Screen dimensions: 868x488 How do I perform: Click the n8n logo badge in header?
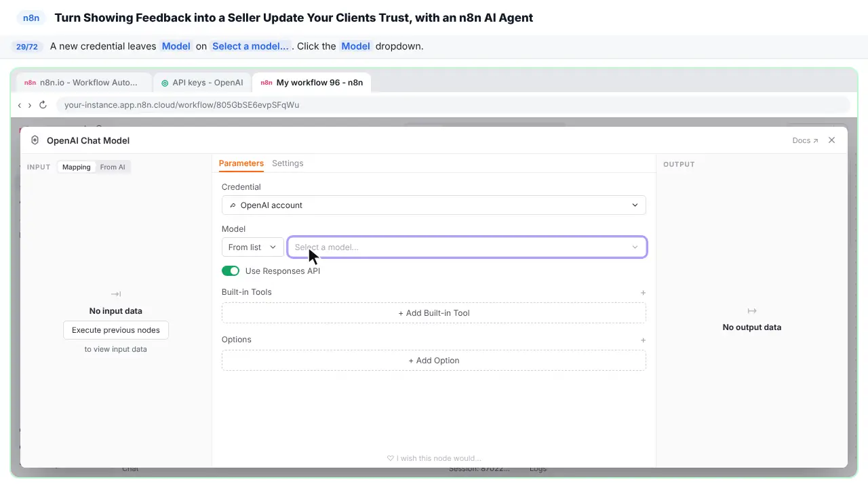(x=31, y=18)
